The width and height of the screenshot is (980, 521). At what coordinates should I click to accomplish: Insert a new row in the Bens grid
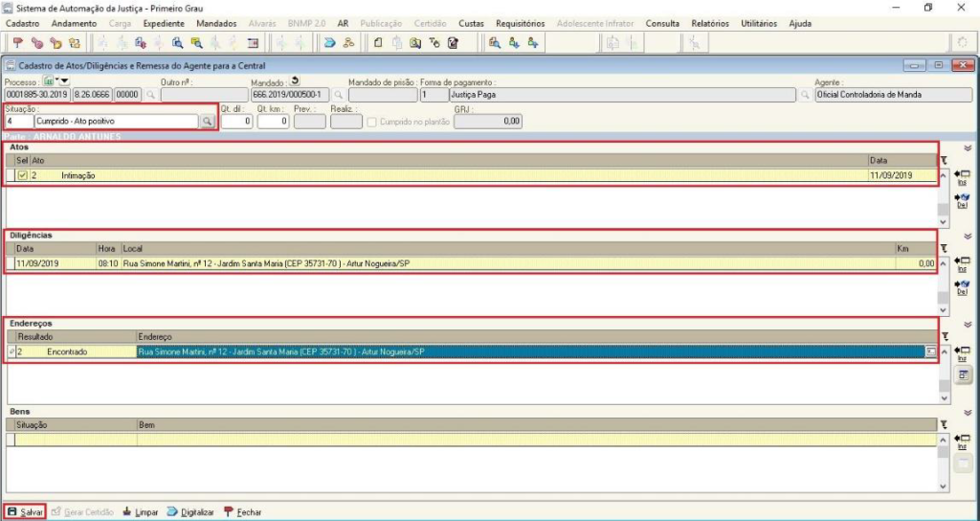963,441
